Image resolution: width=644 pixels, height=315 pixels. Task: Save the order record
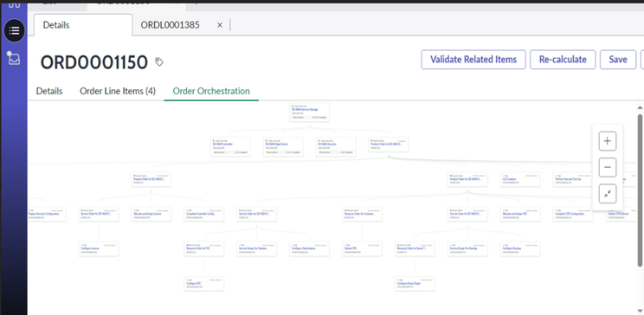coord(618,60)
